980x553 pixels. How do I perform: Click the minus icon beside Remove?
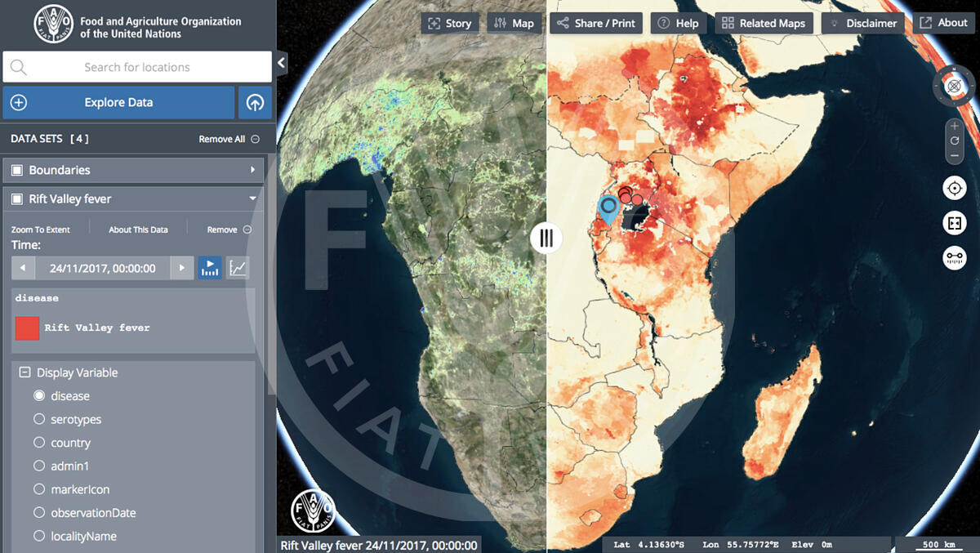pyautogui.click(x=247, y=230)
